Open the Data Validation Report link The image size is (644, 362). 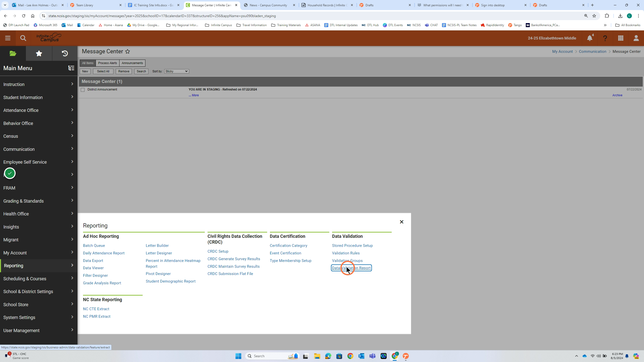(x=351, y=268)
